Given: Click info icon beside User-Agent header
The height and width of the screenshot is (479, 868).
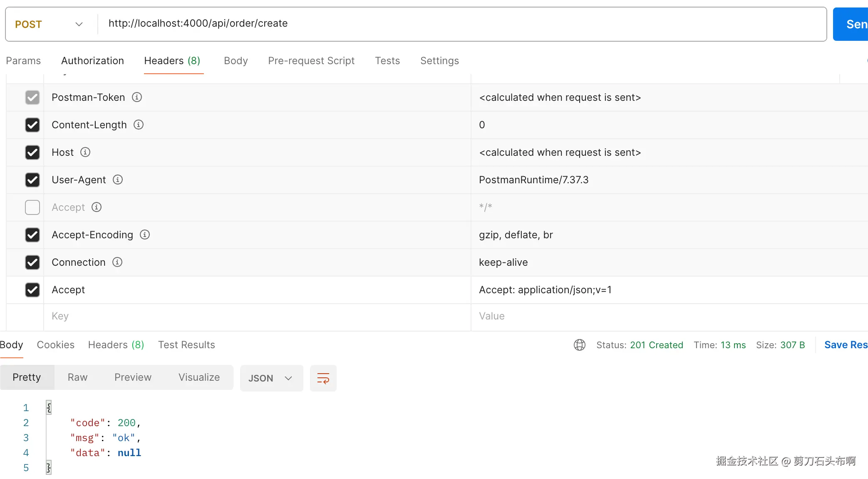Looking at the screenshot, I should [118, 180].
